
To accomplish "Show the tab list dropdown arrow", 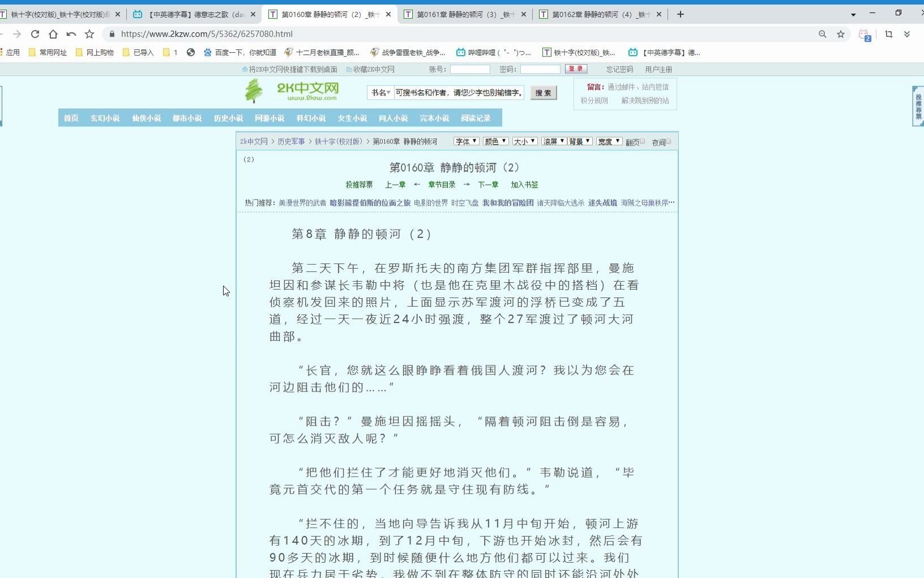I will pyautogui.click(x=853, y=14).
